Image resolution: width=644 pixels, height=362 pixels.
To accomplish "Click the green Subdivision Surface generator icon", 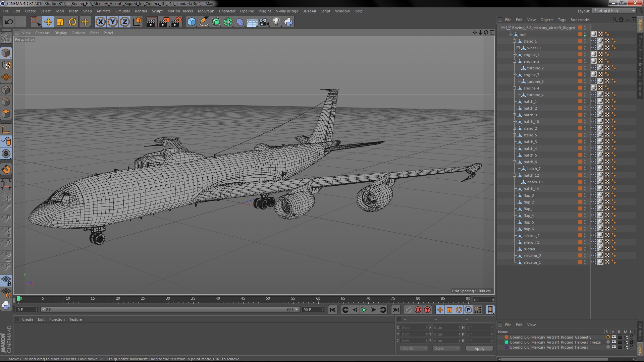I will point(216,22).
